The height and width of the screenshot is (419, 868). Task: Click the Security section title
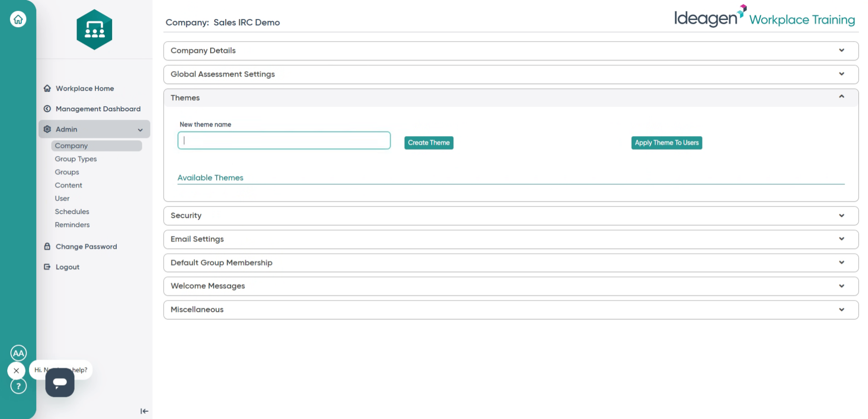[186, 216]
